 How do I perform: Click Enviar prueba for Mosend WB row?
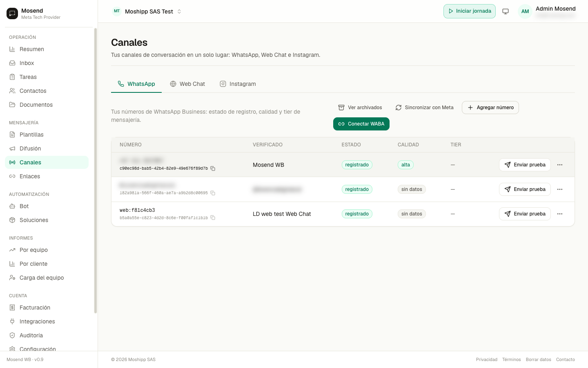(x=525, y=165)
